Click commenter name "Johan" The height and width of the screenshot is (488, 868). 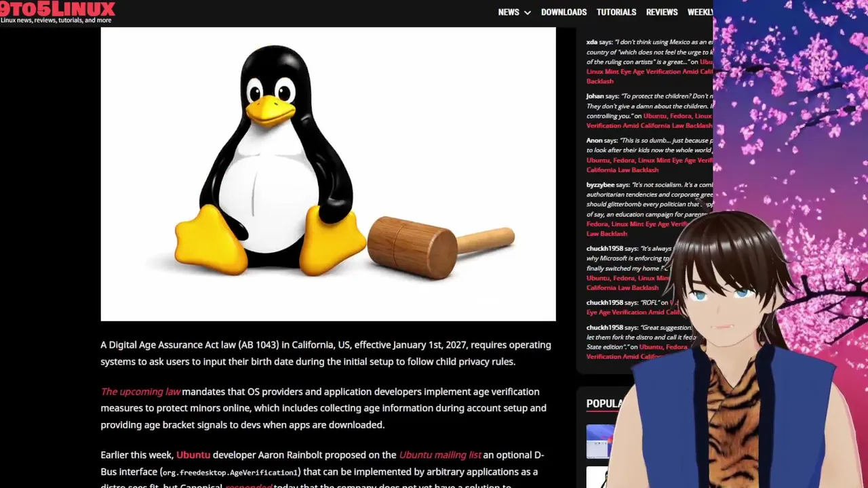tap(595, 96)
